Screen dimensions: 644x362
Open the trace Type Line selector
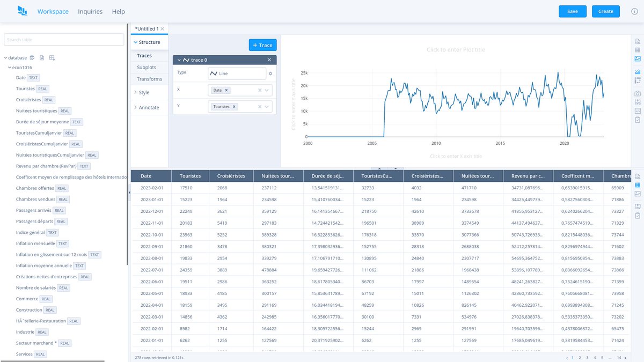237,73
